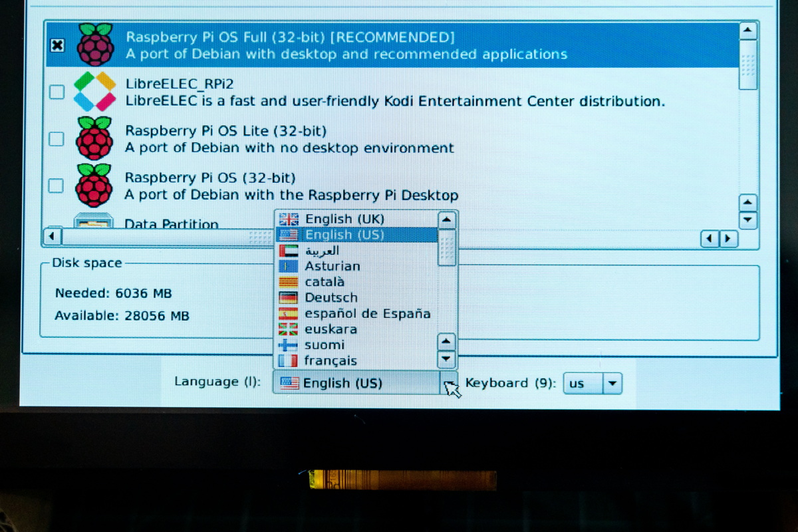798x532 pixels.
Task: Click the OS list vertical scrollbar thumb
Action: (x=748, y=65)
